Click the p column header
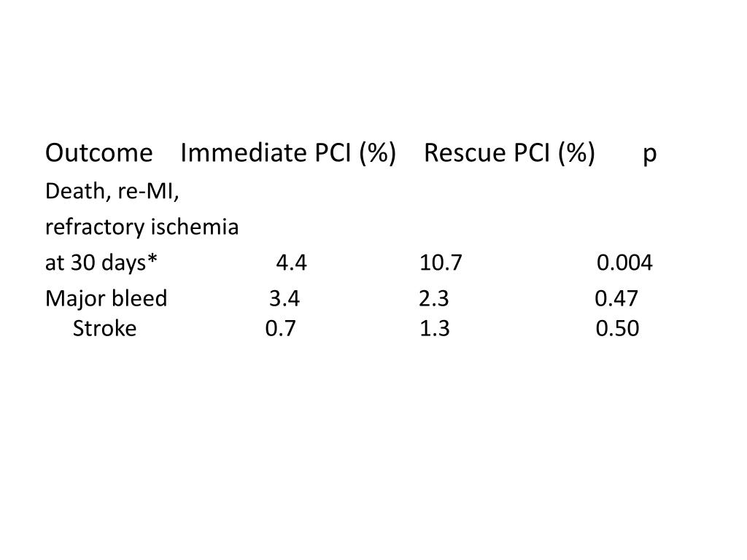Image resolution: width=747 pixels, height=560 pixels. pyautogui.click(x=650, y=156)
